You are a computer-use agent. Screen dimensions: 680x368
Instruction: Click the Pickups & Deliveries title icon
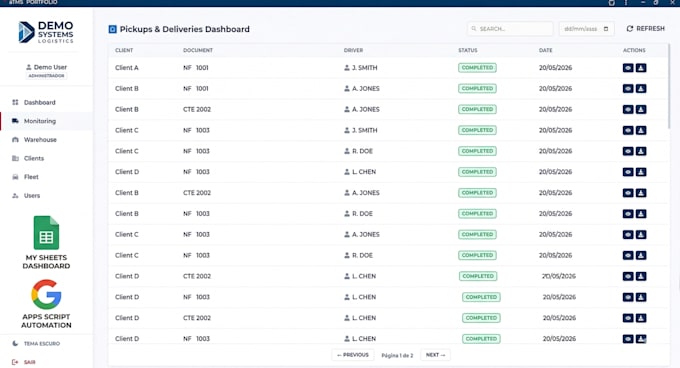point(112,29)
